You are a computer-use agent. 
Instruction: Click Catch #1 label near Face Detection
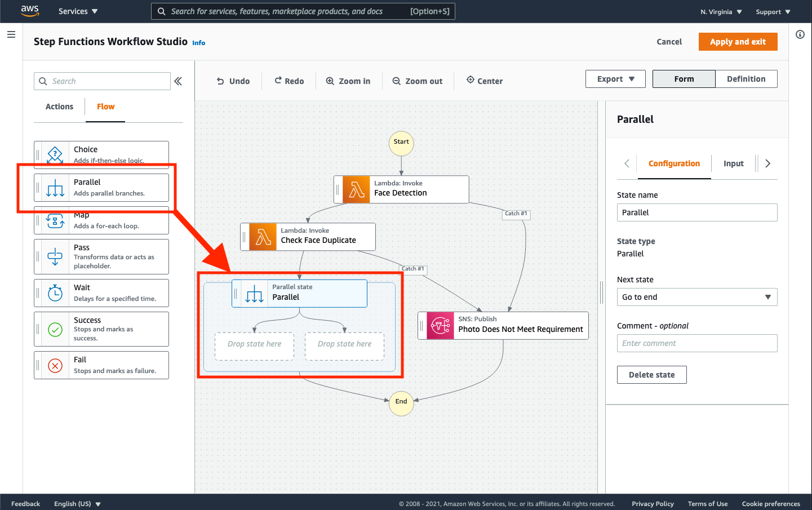point(516,214)
